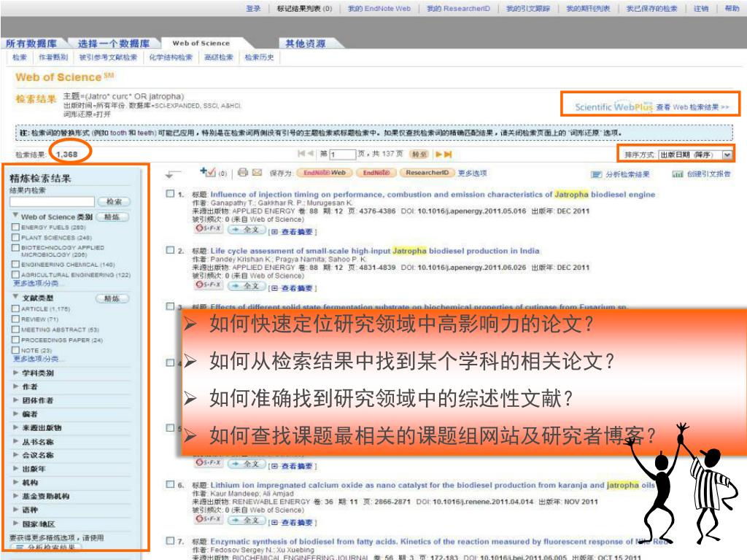Viewport: 747px width, 560px height.
Task: Check the MEETING ABSTRACT document type filter
Action: [16, 329]
